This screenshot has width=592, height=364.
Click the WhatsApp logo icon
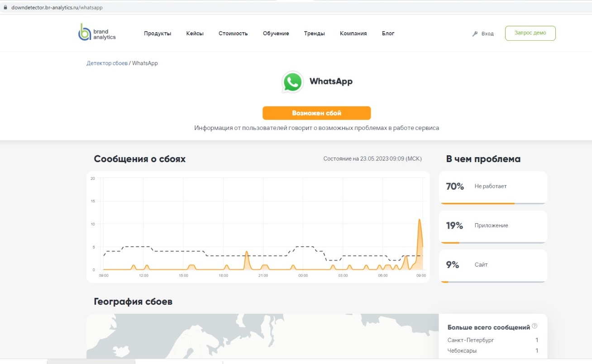point(292,82)
